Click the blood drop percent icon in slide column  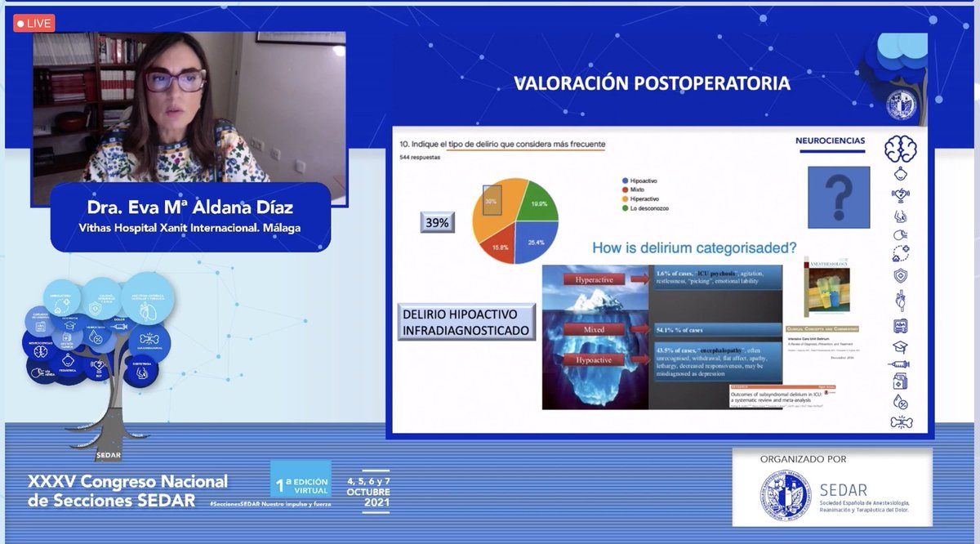(901, 402)
